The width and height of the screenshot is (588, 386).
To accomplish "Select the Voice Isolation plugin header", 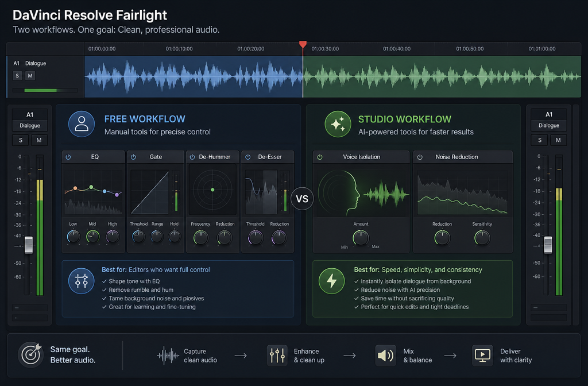I will [x=361, y=157].
